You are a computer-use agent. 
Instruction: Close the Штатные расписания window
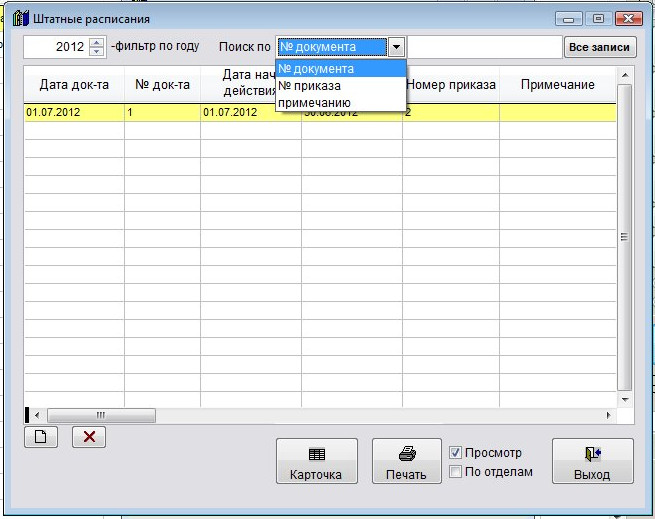(x=629, y=19)
